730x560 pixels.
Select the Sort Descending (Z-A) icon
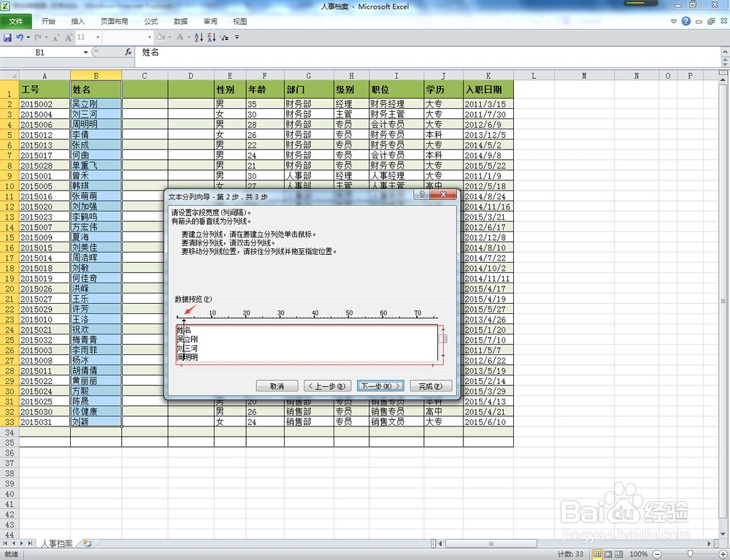212,37
